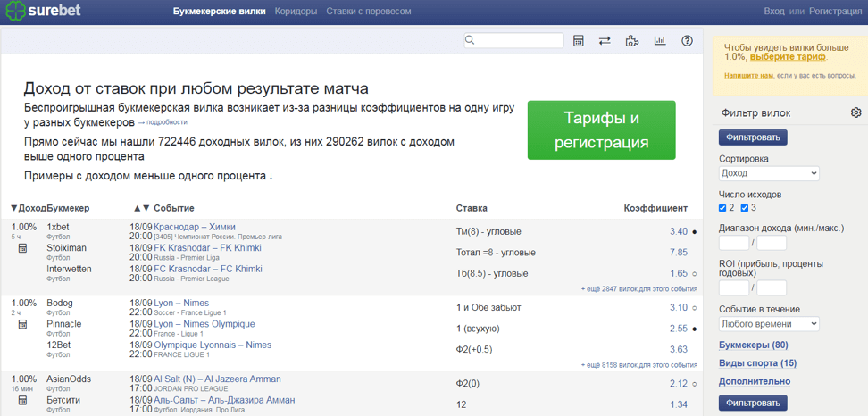Open Olympique Lyonnais – Nimes link
This screenshot has width=868, height=416.
click(213, 345)
